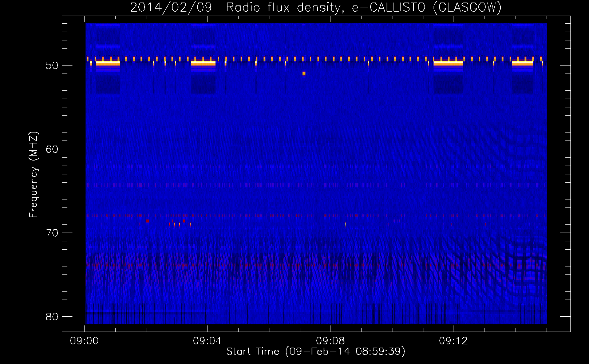Click the '09:12' time tick label

(454, 341)
